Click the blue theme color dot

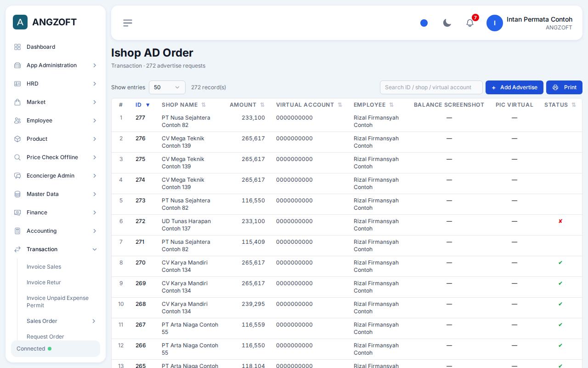[424, 23]
